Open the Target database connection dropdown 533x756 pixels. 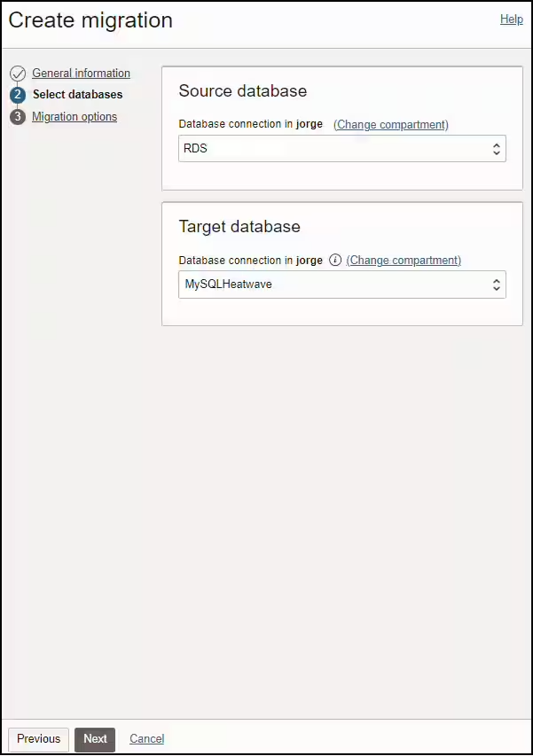(x=342, y=284)
